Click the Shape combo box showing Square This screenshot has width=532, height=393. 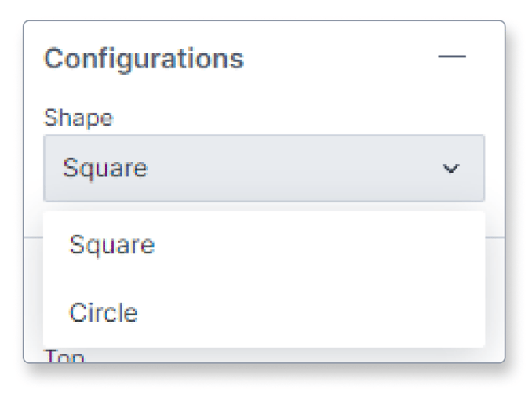(264, 169)
